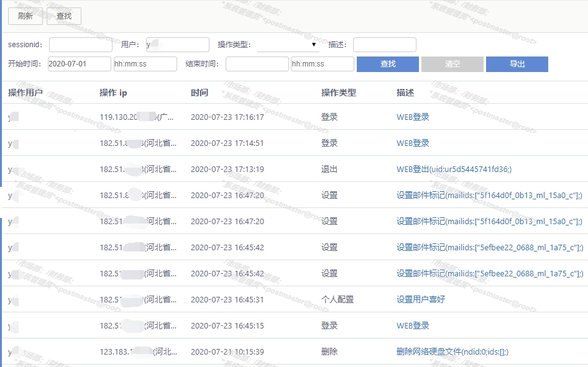Click the 结束时间 date input field
Image resolution: width=588 pixels, height=367 pixels.
[x=257, y=64]
